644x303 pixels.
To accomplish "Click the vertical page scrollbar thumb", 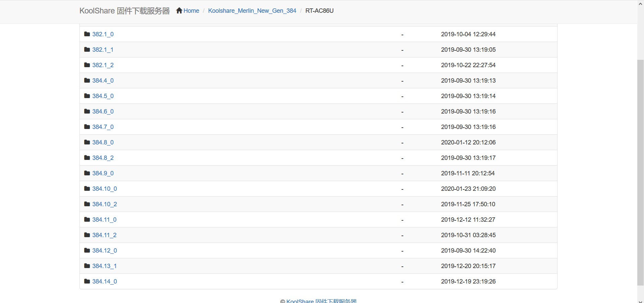I will (640, 173).
